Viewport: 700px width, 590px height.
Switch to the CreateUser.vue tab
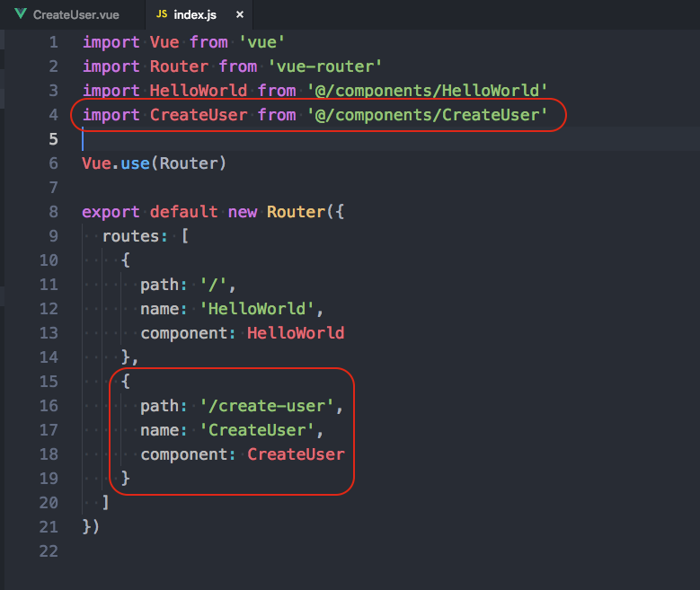[72, 14]
